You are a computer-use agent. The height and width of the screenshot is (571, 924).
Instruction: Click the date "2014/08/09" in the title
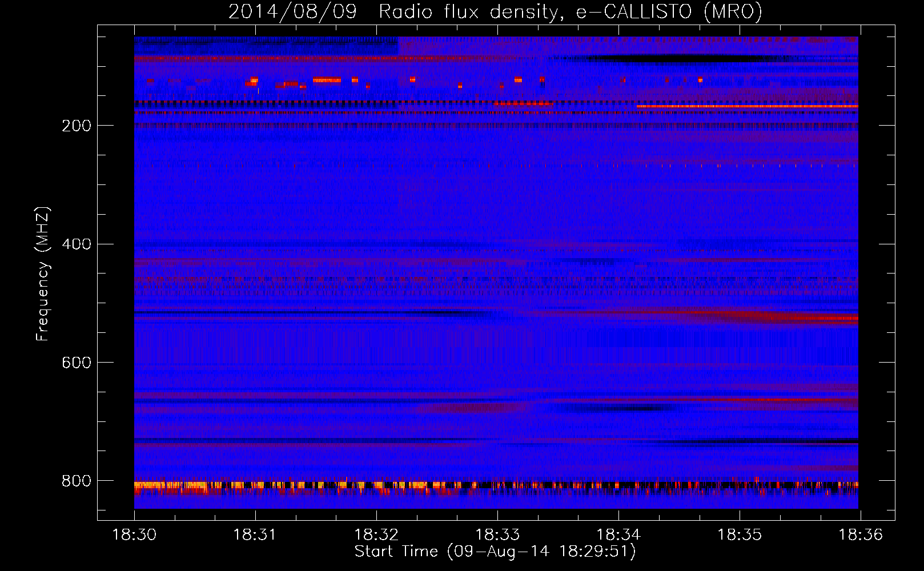[292, 11]
